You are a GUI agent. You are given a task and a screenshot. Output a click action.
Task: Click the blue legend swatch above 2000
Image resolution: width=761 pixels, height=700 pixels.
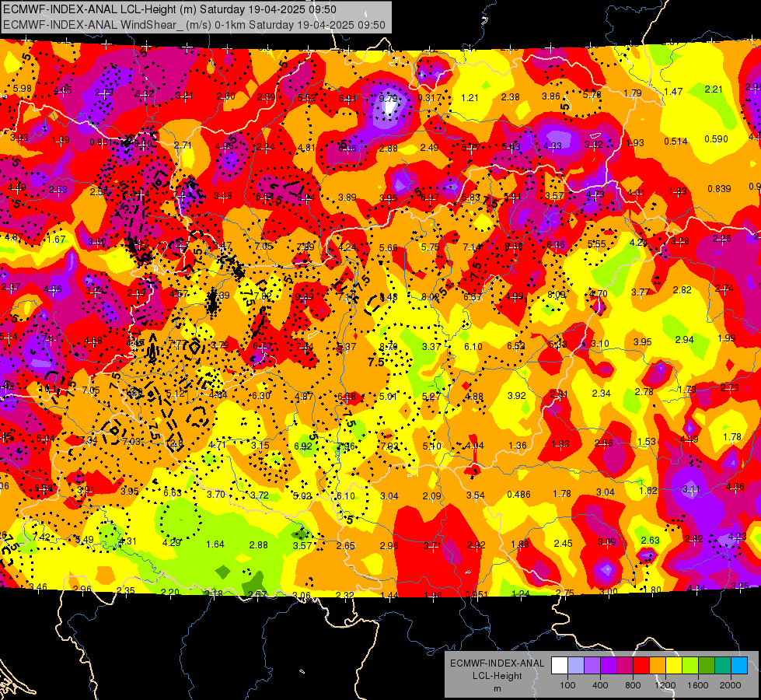[x=738, y=666]
